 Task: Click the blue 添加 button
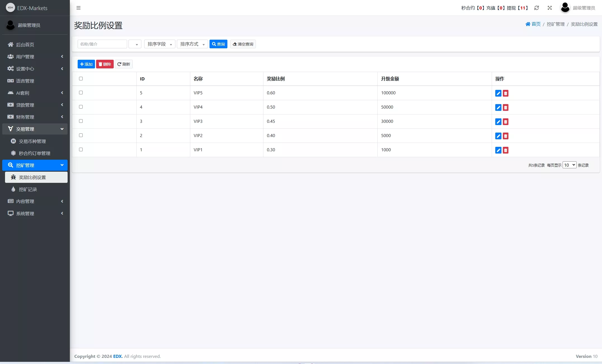click(86, 64)
